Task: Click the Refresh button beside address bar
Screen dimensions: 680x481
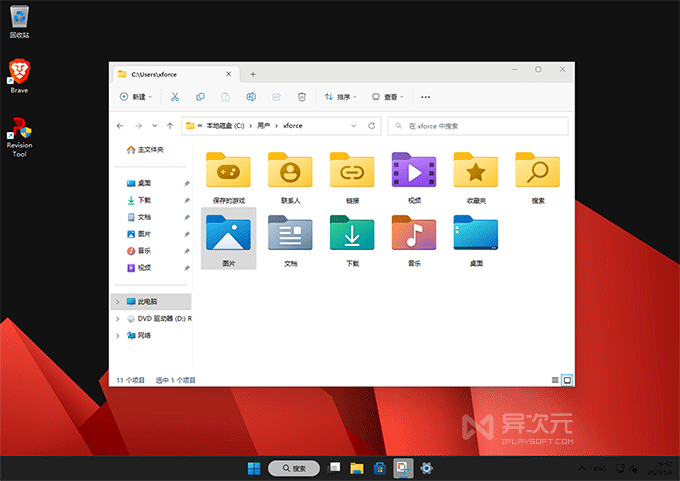Action: click(x=372, y=126)
